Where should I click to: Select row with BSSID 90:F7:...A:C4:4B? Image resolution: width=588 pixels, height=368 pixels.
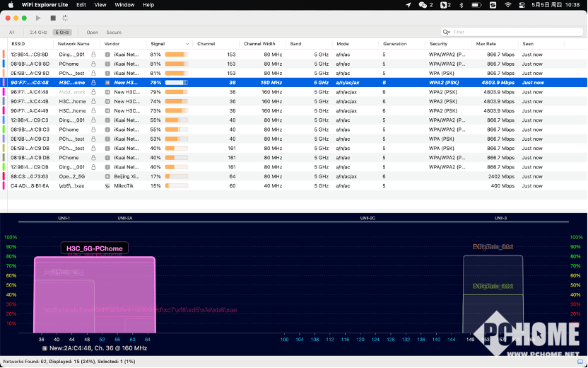[294, 101]
